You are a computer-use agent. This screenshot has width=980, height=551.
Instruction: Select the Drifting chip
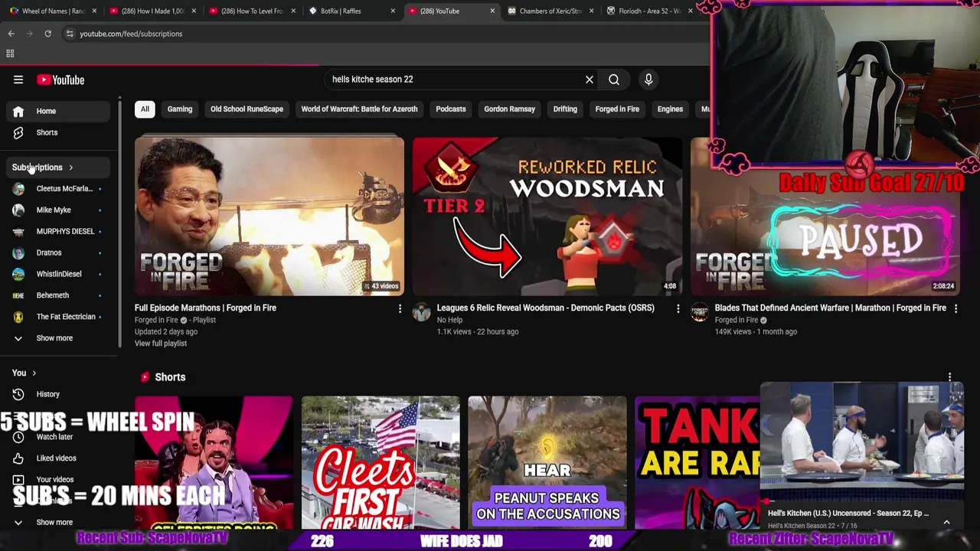(x=565, y=109)
